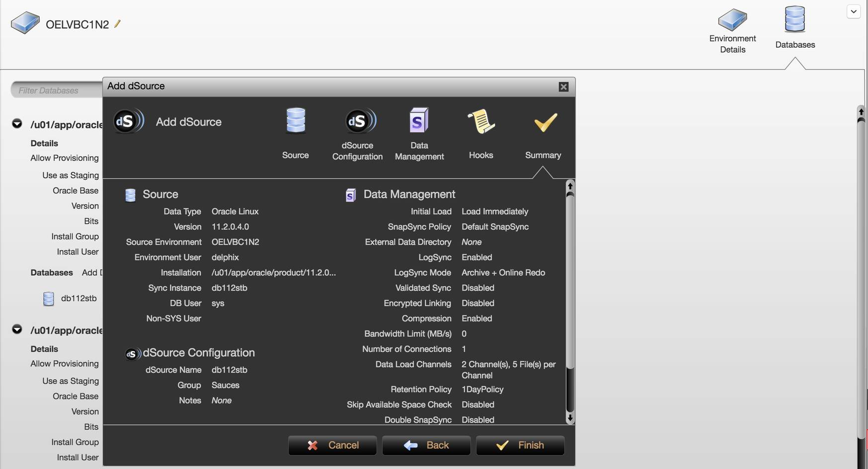
Task: Click the pencil icon beside OELVBC1N2
Action: [x=117, y=24]
